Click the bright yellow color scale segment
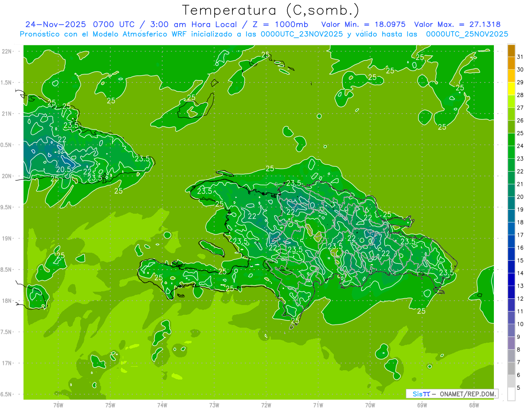The width and height of the screenshot is (532, 411). click(511, 89)
